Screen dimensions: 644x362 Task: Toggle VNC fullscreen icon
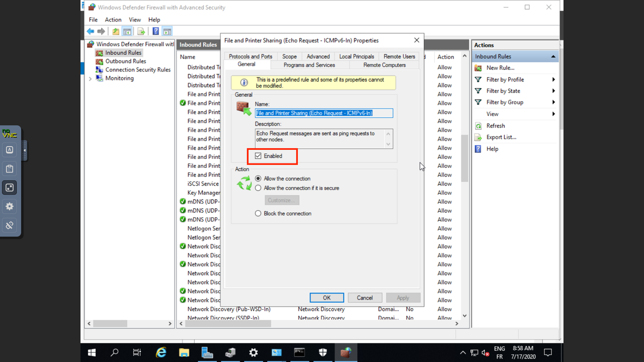pos(9,188)
